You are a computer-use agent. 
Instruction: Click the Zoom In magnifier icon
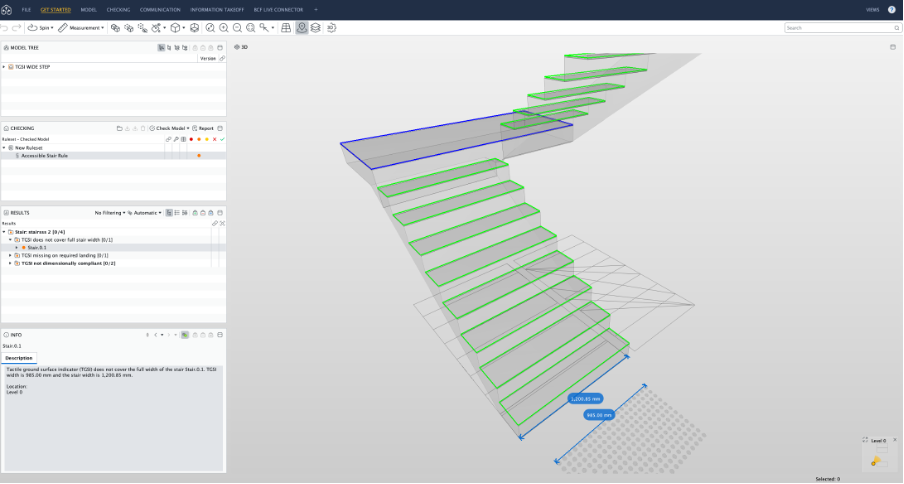(x=223, y=28)
